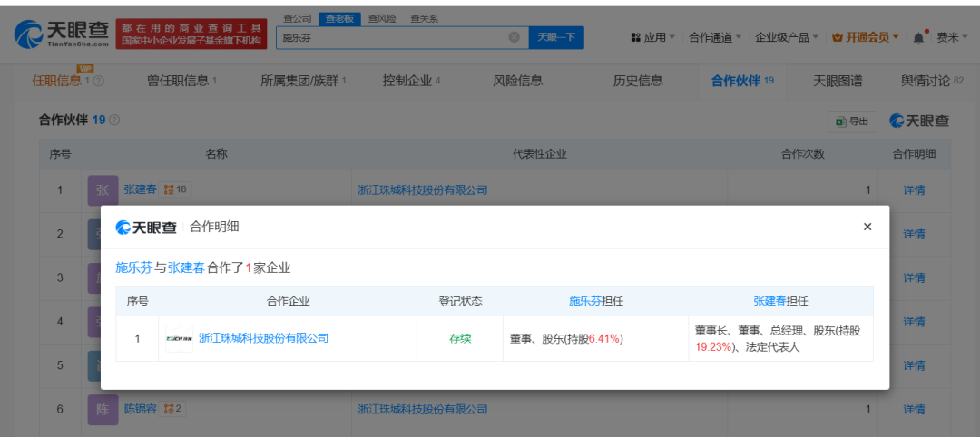Expand the 应用 dropdown menu
The width and height of the screenshot is (980, 437).
652,37
